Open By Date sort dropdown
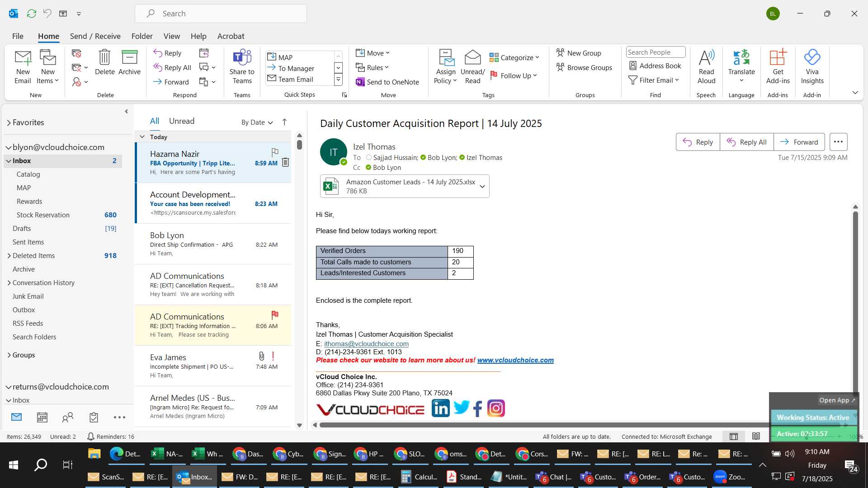 pos(257,122)
